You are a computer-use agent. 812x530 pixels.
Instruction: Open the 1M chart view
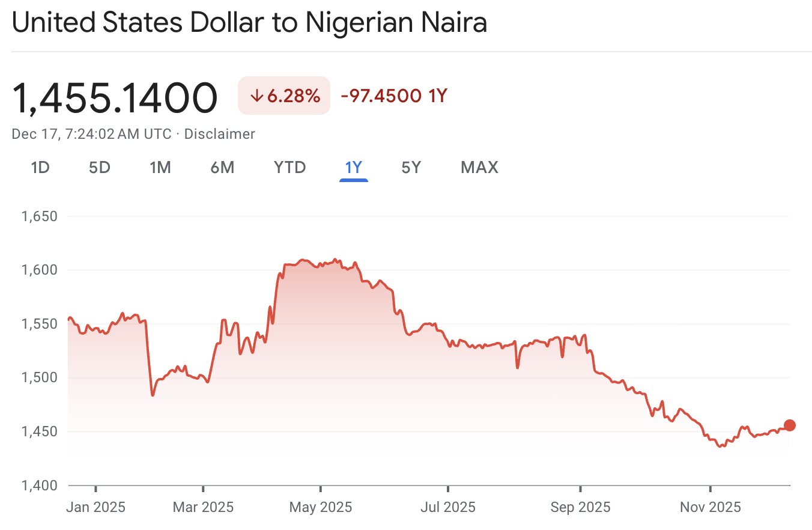(160, 168)
